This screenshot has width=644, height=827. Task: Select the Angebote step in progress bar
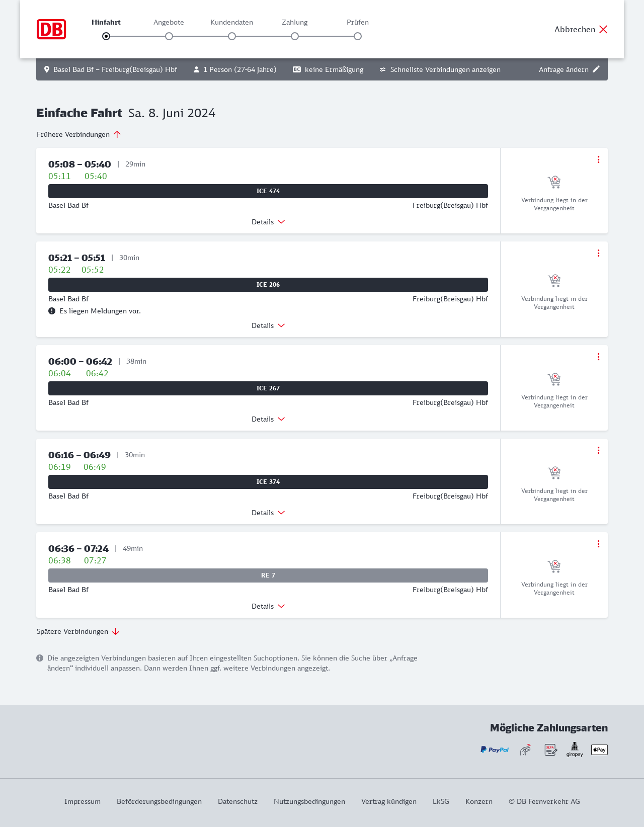(169, 36)
